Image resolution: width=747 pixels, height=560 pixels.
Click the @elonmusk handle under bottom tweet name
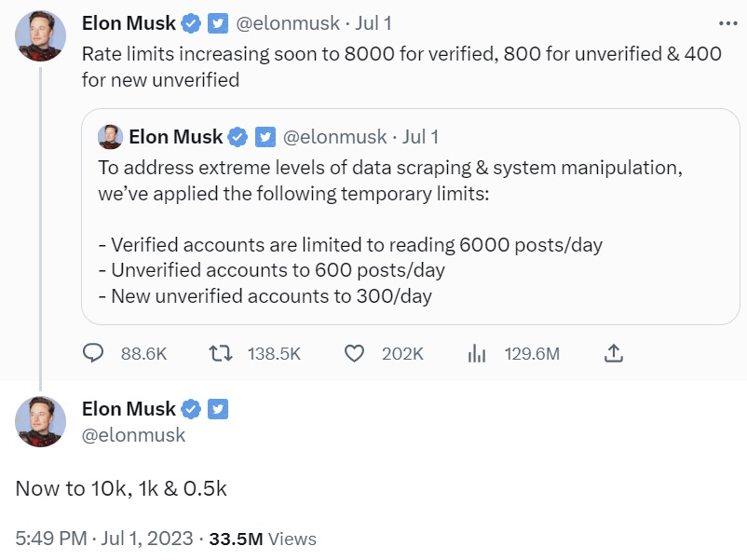[133, 435]
